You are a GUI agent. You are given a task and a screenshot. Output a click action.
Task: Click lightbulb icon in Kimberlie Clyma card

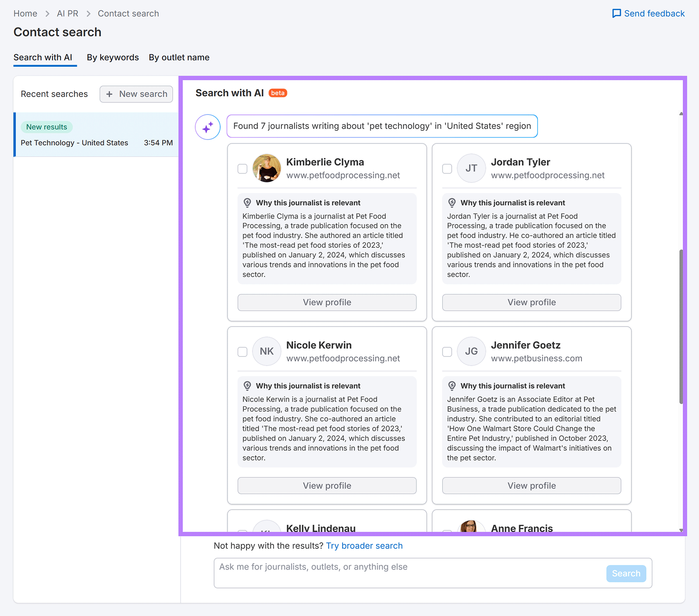(x=247, y=203)
